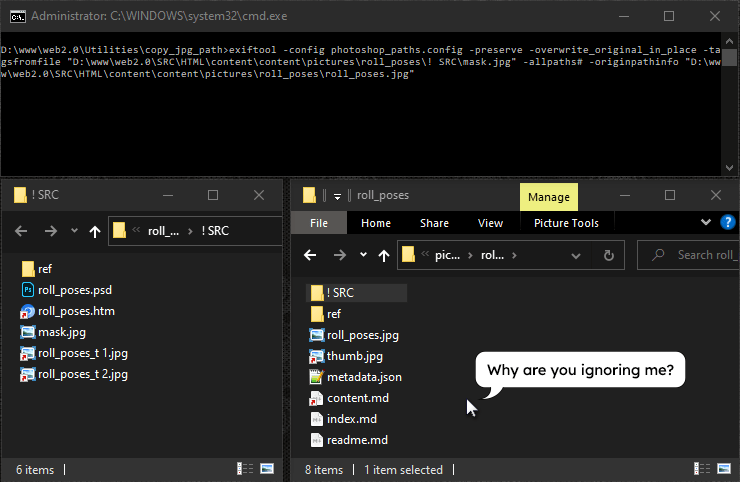Select the roll_poses.htm file icon

28,311
